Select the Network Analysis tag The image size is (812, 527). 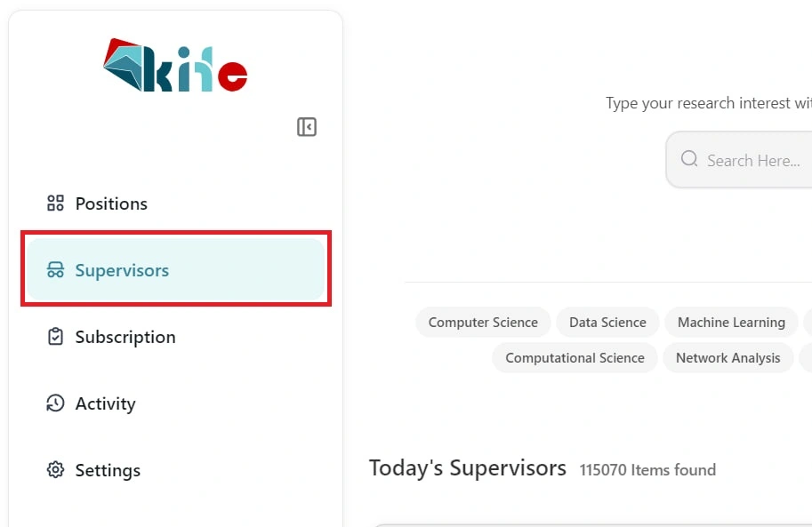tap(728, 358)
